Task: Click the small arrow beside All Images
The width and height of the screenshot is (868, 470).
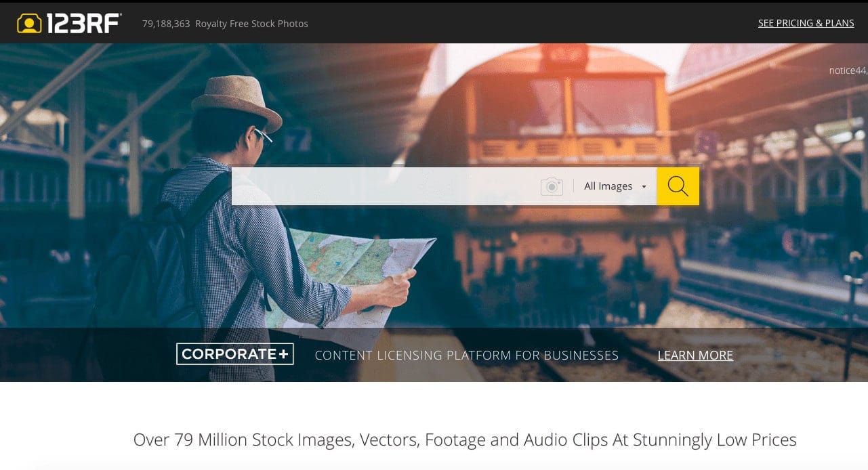Action: 644,187
